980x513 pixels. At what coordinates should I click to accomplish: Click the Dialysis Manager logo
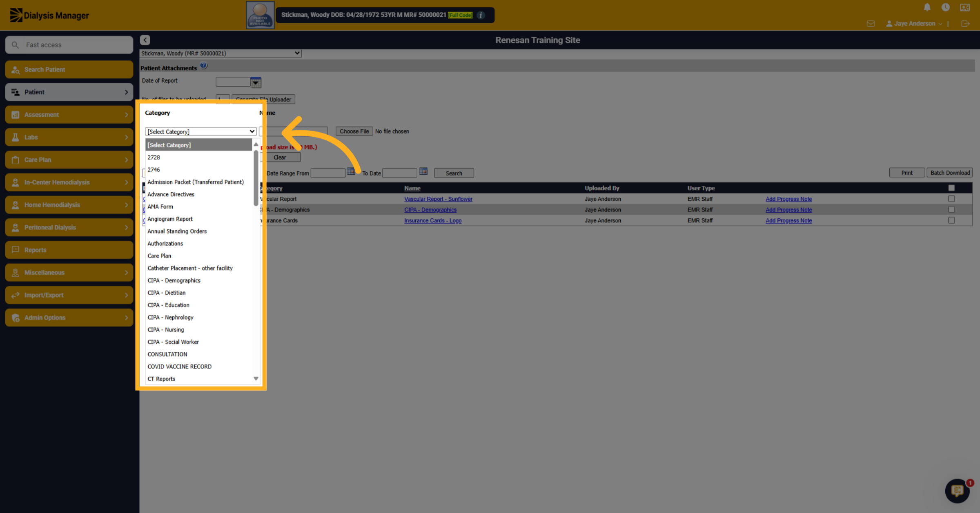pyautogui.click(x=49, y=16)
